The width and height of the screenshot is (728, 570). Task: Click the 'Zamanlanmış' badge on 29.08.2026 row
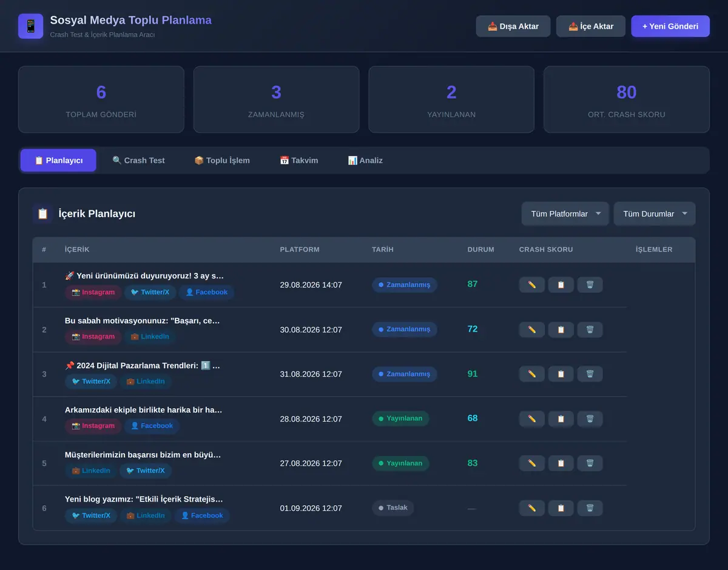[x=405, y=285]
